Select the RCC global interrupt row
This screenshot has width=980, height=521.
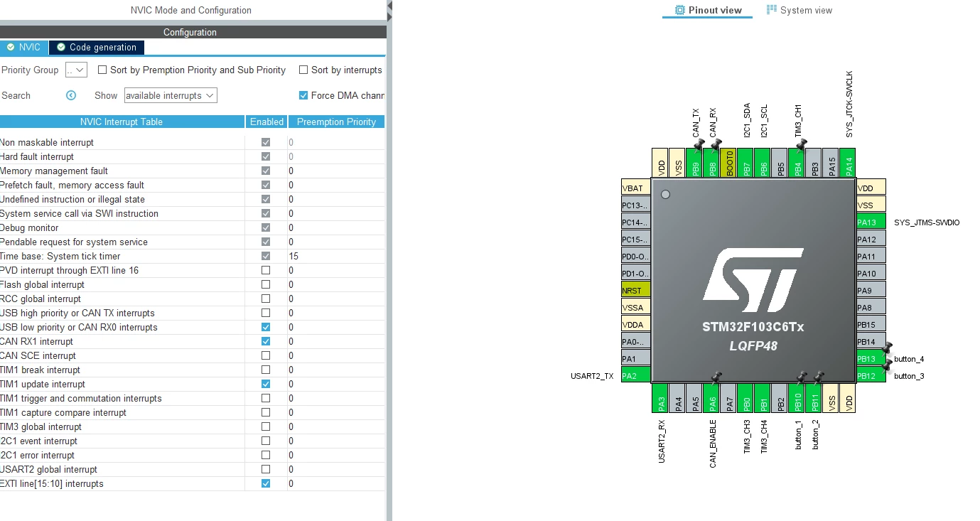(x=192, y=299)
